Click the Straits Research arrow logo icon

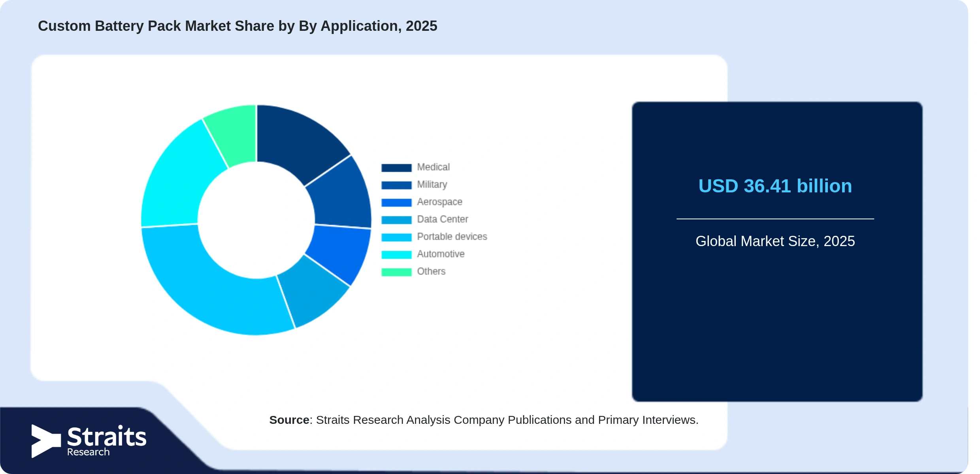[x=46, y=441]
